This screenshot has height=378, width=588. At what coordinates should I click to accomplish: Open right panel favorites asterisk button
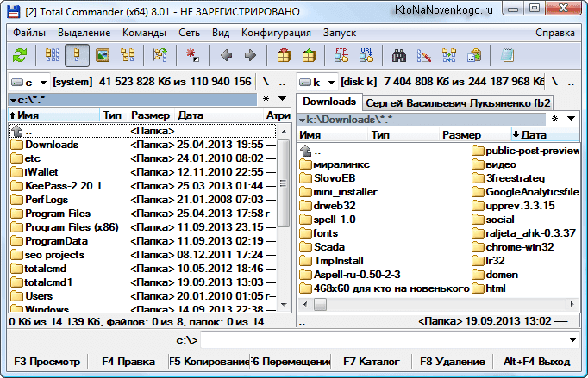point(554,119)
